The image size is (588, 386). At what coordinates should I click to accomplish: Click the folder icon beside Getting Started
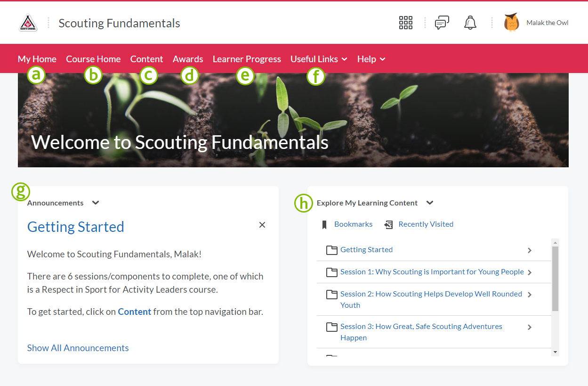[332, 250]
